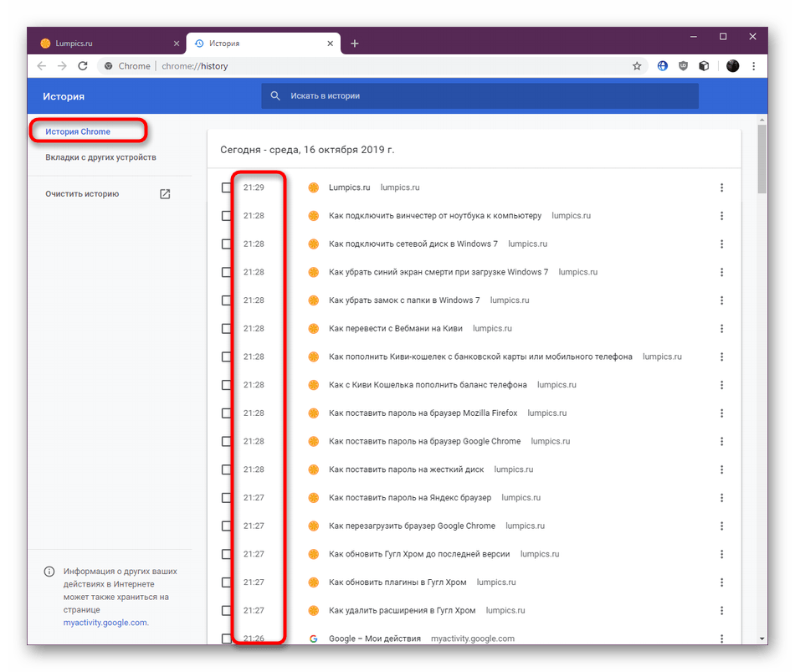Image resolution: width=795 pixels, height=672 pixels.
Task: Open Вкладки с других устройств section
Action: point(101,157)
